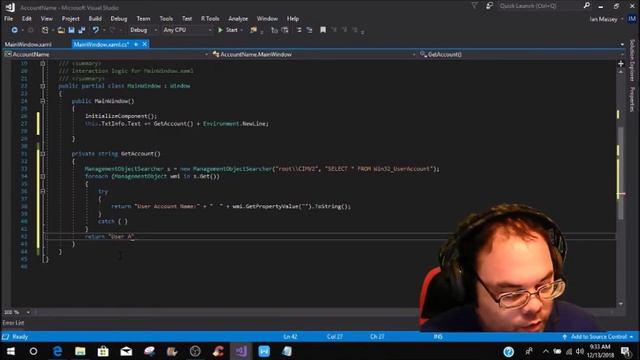Open the Mail app from taskbar
Screen dimensions: 640x360
click(126, 351)
